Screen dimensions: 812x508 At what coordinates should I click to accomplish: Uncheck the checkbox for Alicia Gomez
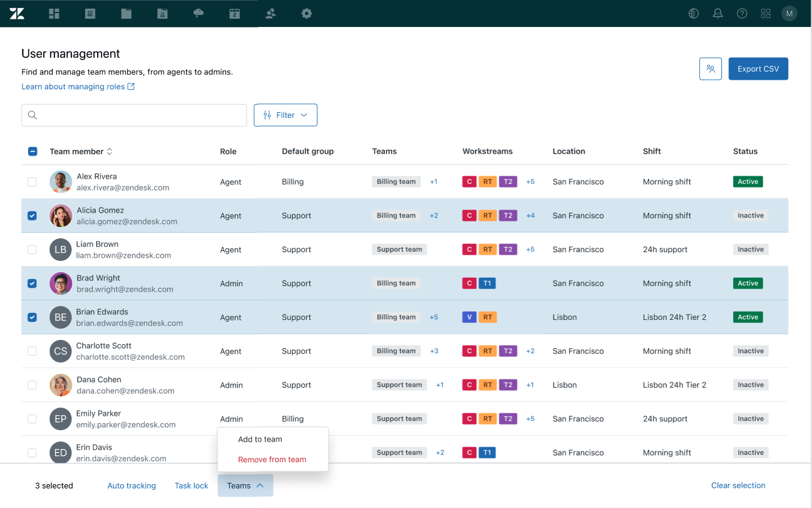32,216
